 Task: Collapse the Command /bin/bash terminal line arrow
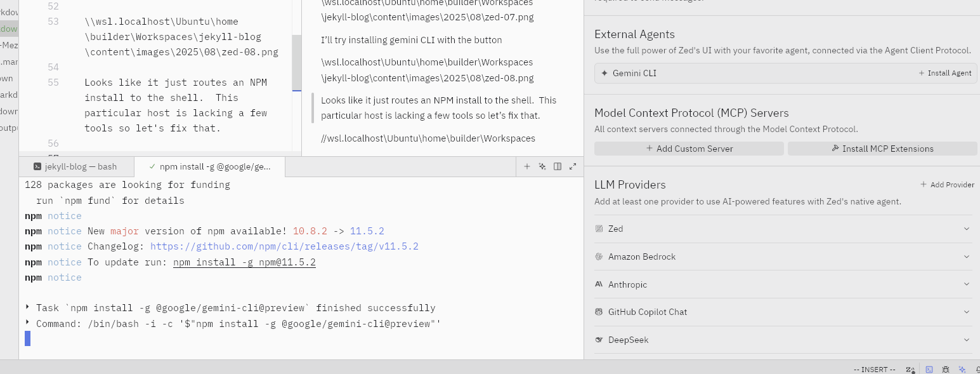27,323
